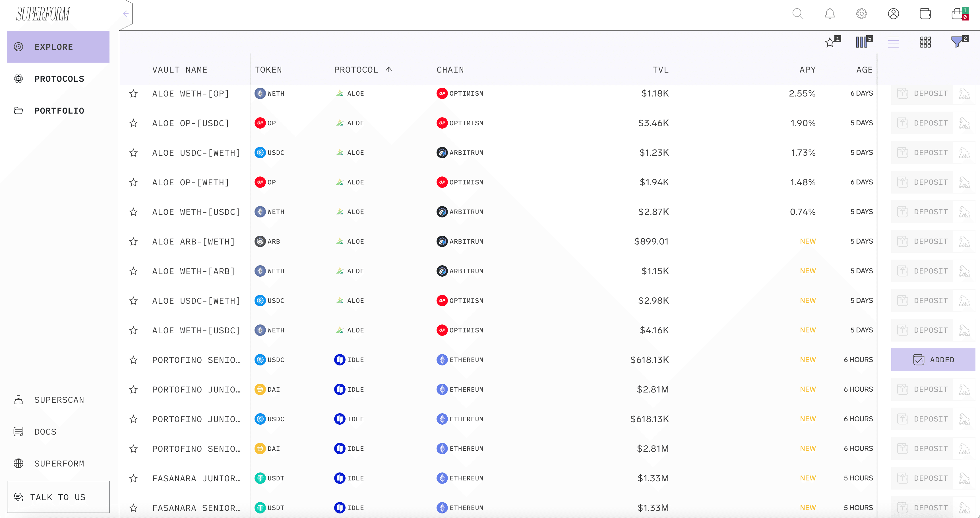Deposit into ALOE OP-[USDC] vault

click(922, 123)
